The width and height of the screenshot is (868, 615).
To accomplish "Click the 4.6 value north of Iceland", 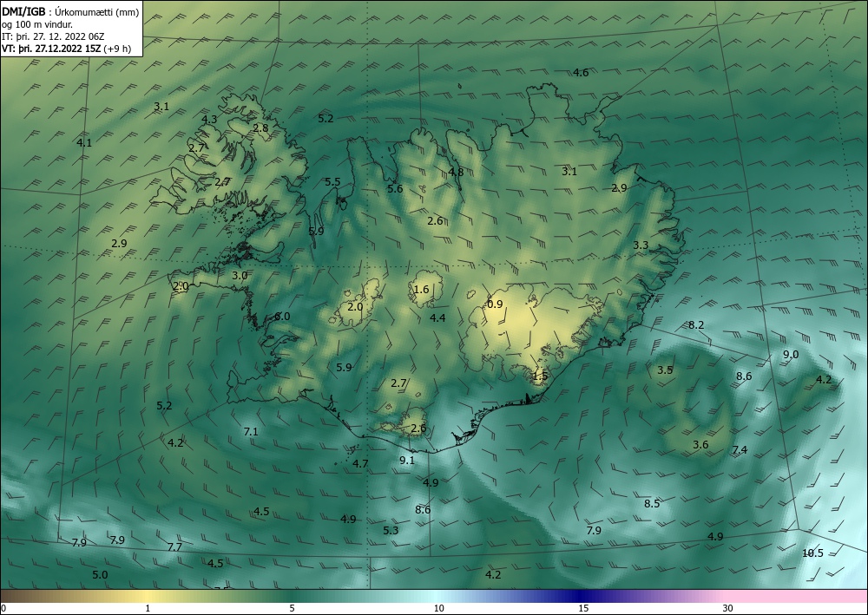I will point(581,73).
